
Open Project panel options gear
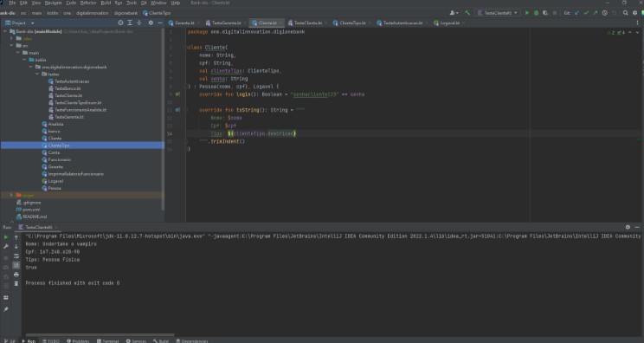tap(151, 23)
